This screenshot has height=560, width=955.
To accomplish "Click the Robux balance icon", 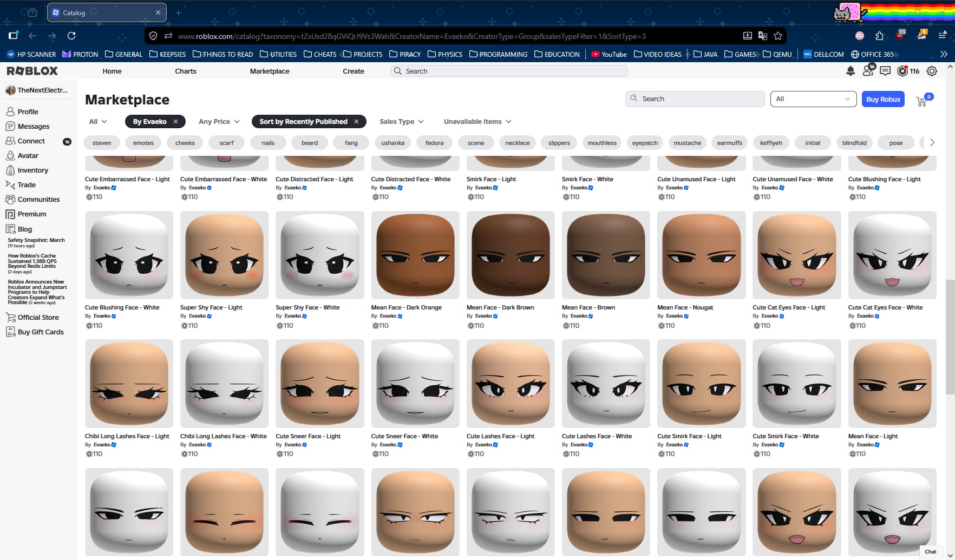I will tap(902, 71).
